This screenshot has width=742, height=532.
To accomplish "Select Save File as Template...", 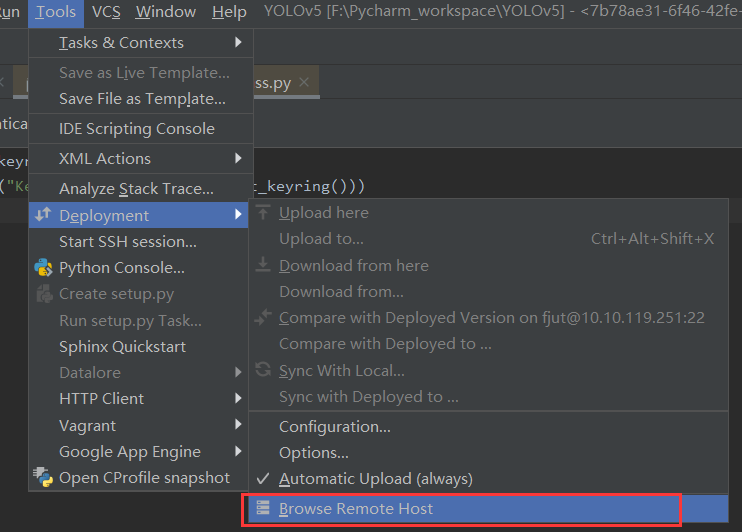I will (x=141, y=99).
